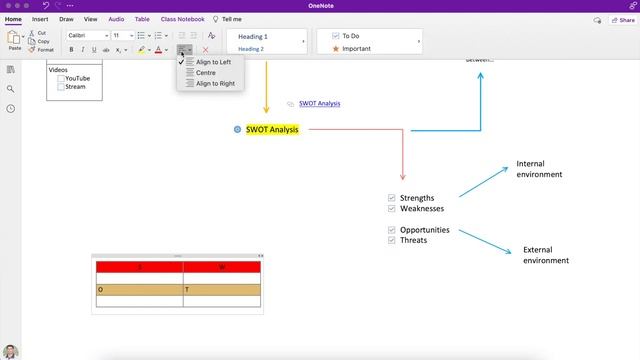Apply the Heading 1 style

tap(253, 37)
